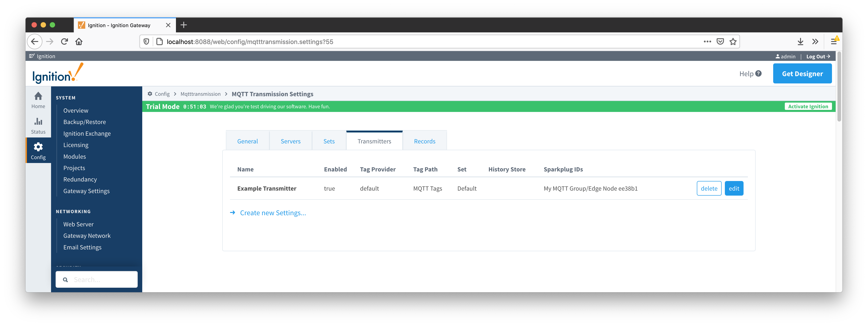Click Example Transmitter name cell
Image resolution: width=868 pixels, height=326 pixels.
(266, 189)
